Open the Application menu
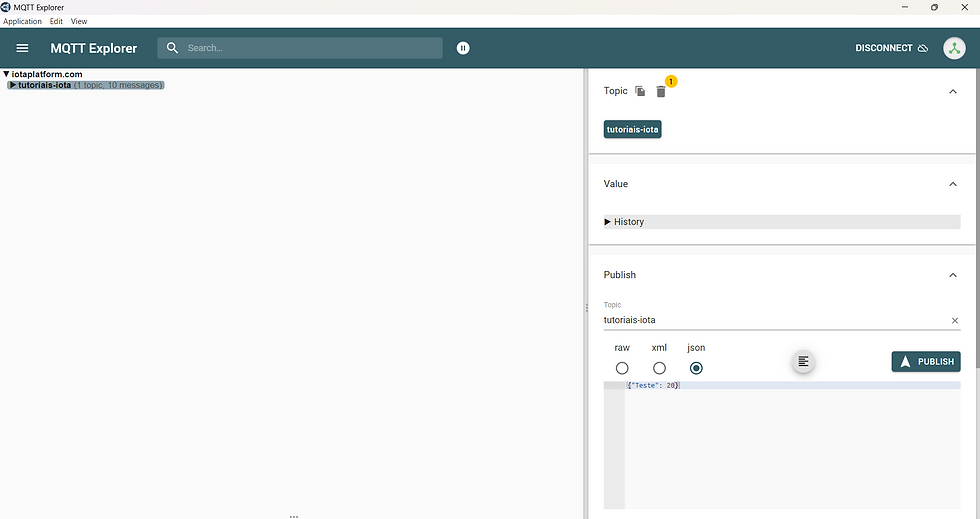 point(22,21)
